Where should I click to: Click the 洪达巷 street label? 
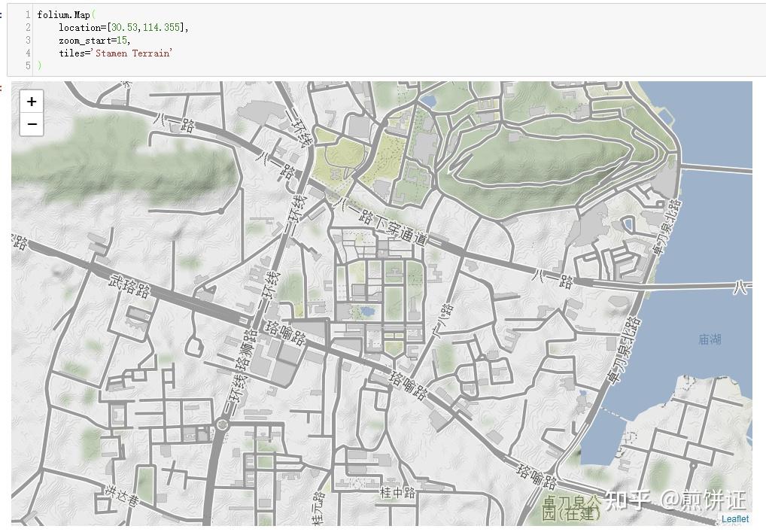click(122, 497)
